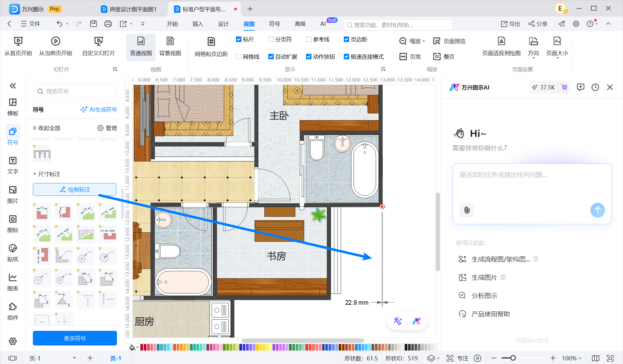Viewport: 623px width, 364px height.
Task: Switch to the 插入 ribbon tab
Action: [198, 24]
